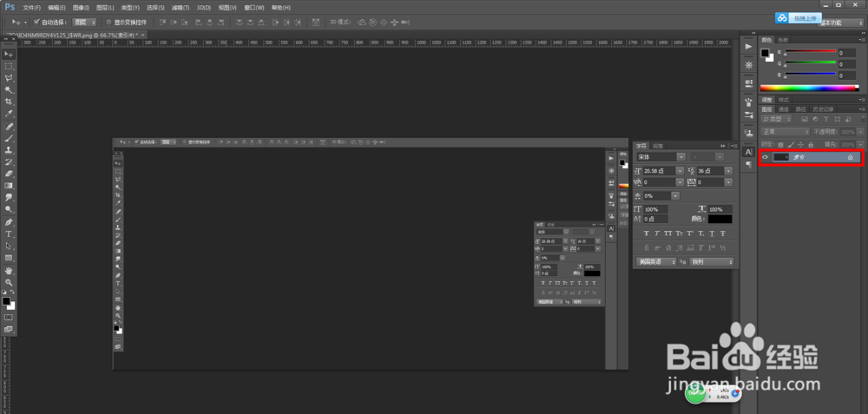
Task: Click the 颜色 text color swatch in Character panel
Action: click(x=720, y=220)
